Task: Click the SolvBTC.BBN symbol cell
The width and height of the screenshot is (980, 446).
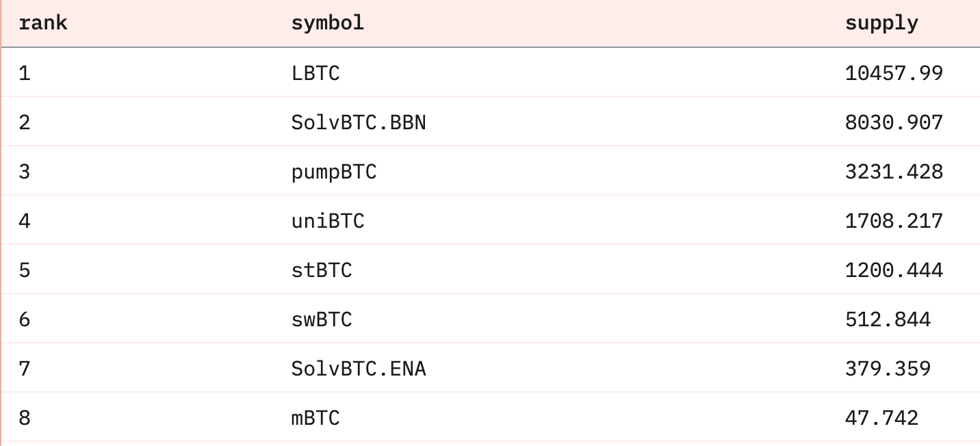Action: tap(359, 122)
